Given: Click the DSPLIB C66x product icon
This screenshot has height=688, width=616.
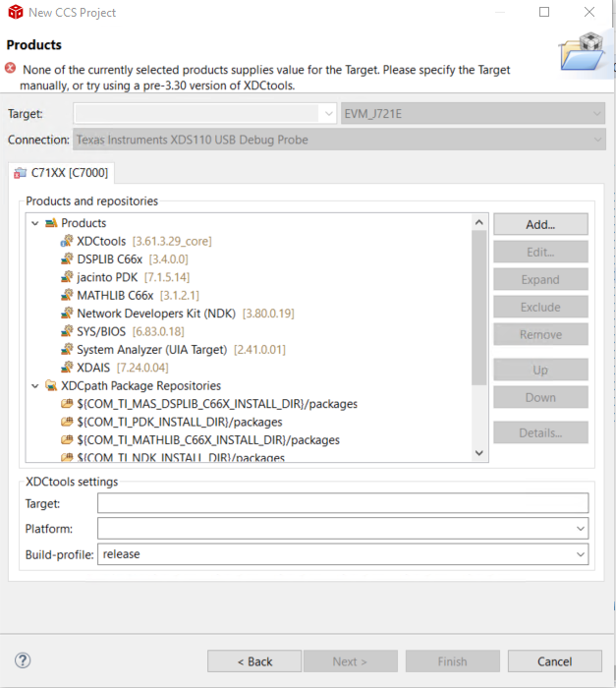Looking at the screenshot, I should pyautogui.click(x=67, y=258).
